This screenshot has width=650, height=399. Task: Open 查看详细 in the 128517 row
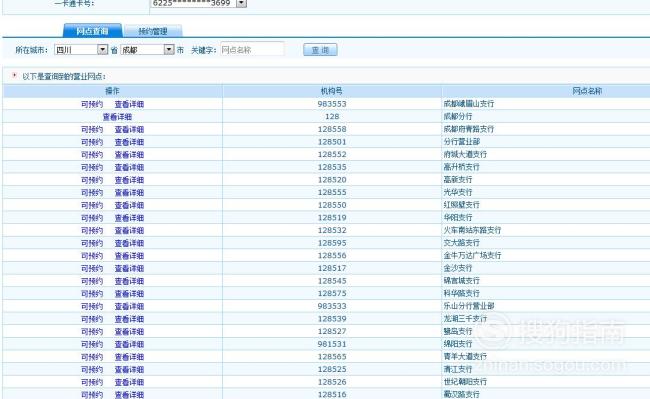click(x=129, y=268)
